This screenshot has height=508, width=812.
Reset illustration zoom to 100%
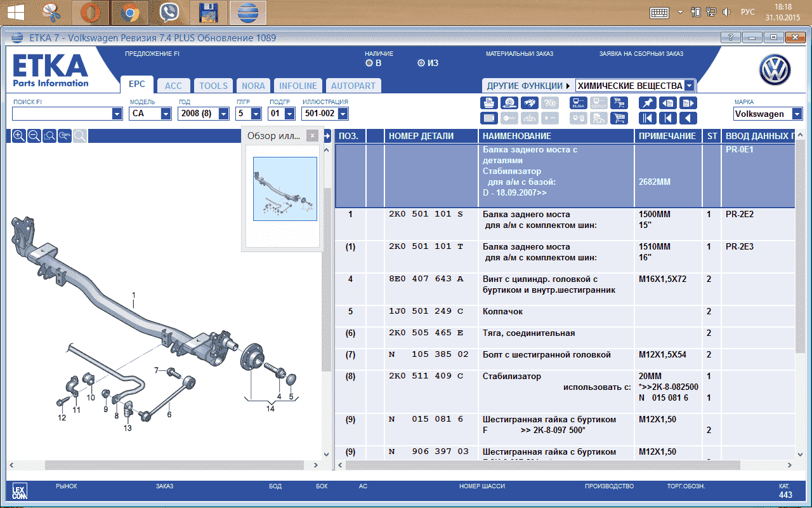(x=65, y=135)
